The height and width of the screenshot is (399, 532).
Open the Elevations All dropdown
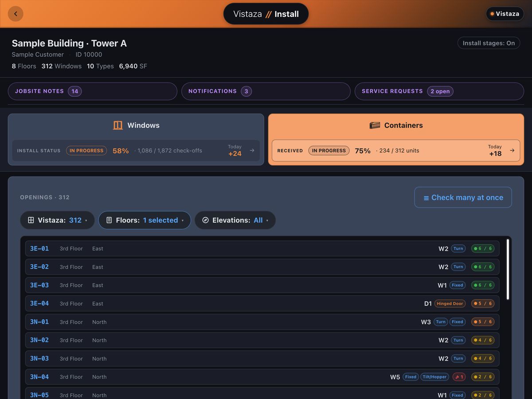pos(235,220)
